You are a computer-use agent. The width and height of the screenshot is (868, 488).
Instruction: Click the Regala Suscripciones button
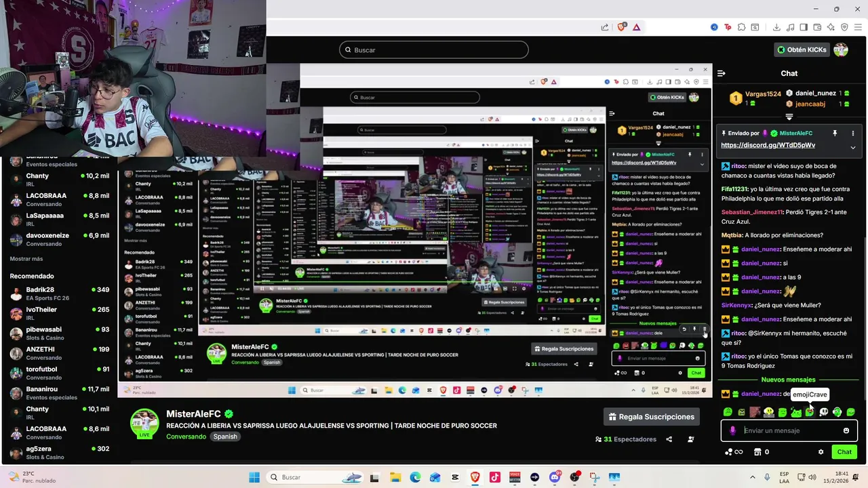coord(652,417)
